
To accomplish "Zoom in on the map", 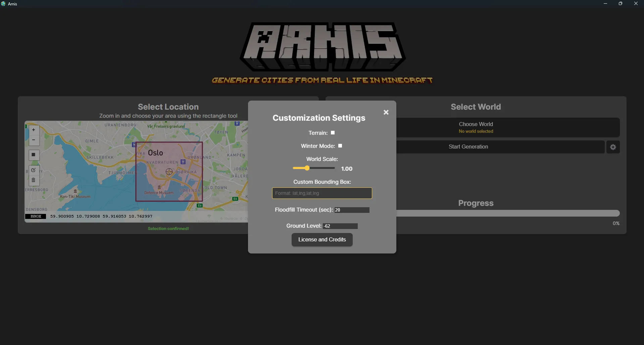I will pyautogui.click(x=34, y=130).
